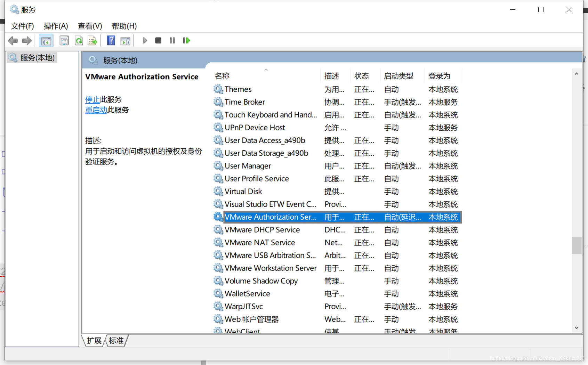Click gear icon beside VMware NAT Service

[218, 243]
